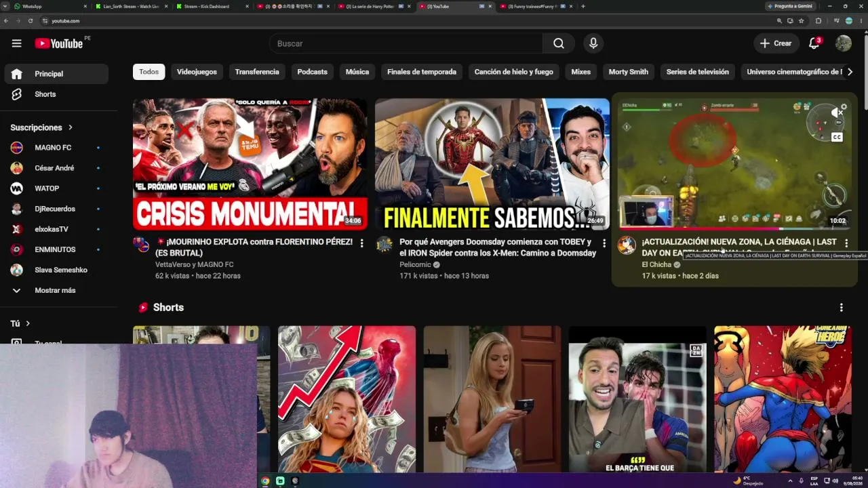Image resolution: width=868 pixels, height=488 pixels.
Task: Click the Buscar search field
Action: (406, 43)
